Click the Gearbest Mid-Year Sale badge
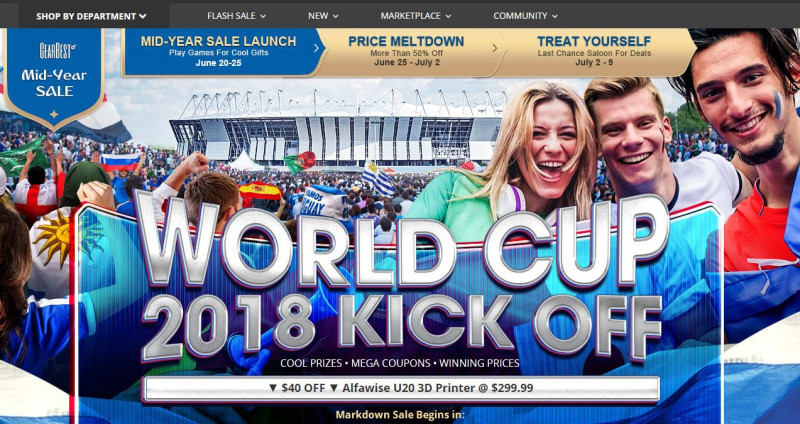Viewport: 800px width, 424px height. coord(54,77)
